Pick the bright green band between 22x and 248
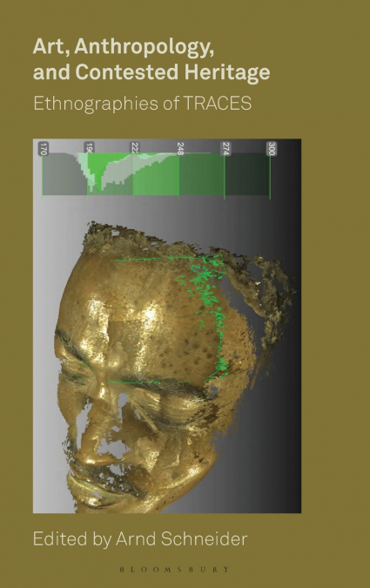The height and width of the screenshot is (588, 370). tap(157, 176)
